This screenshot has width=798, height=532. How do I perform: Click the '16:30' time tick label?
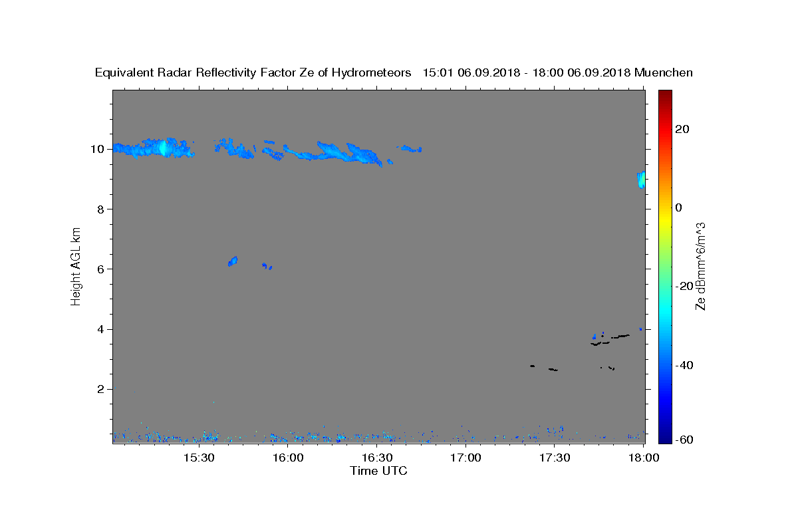pyautogui.click(x=376, y=458)
